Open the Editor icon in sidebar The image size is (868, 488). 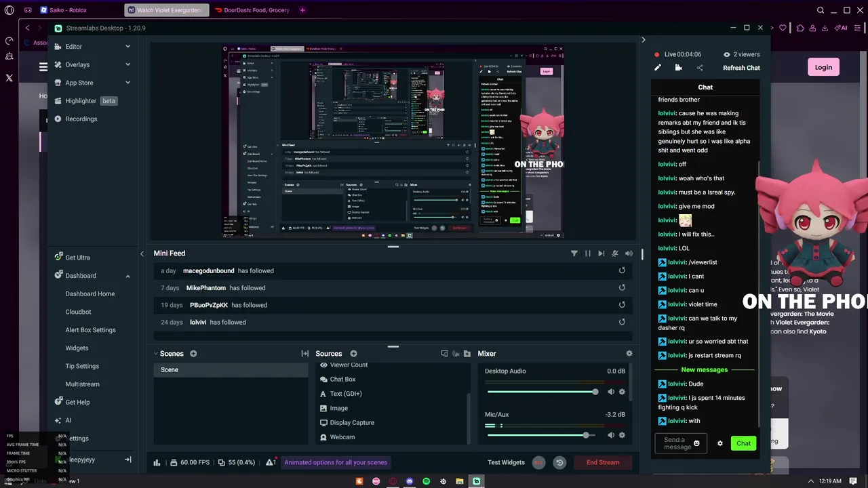59,47
